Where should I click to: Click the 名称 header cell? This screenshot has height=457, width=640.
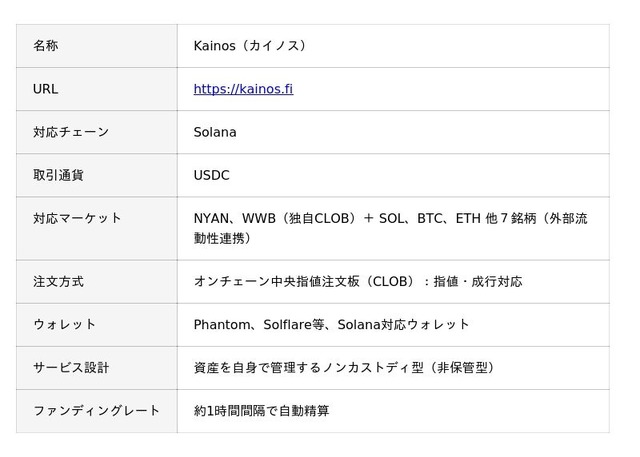[x=46, y=46]
